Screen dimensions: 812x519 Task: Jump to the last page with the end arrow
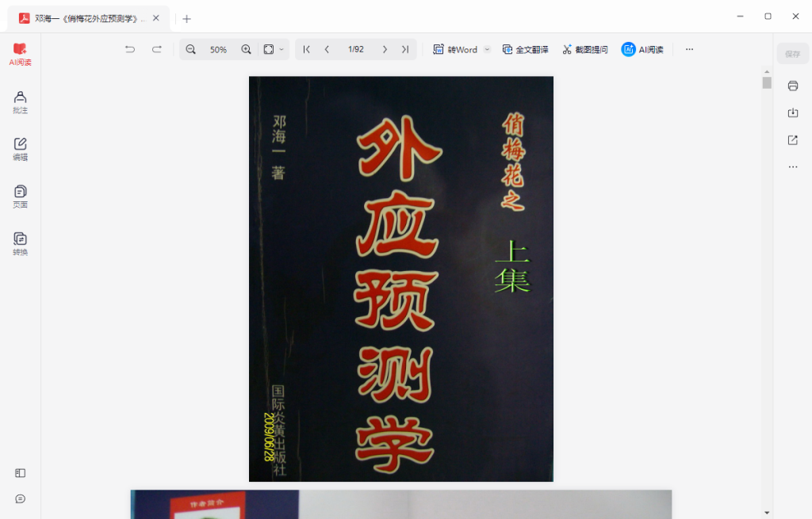tap(404, 48)
